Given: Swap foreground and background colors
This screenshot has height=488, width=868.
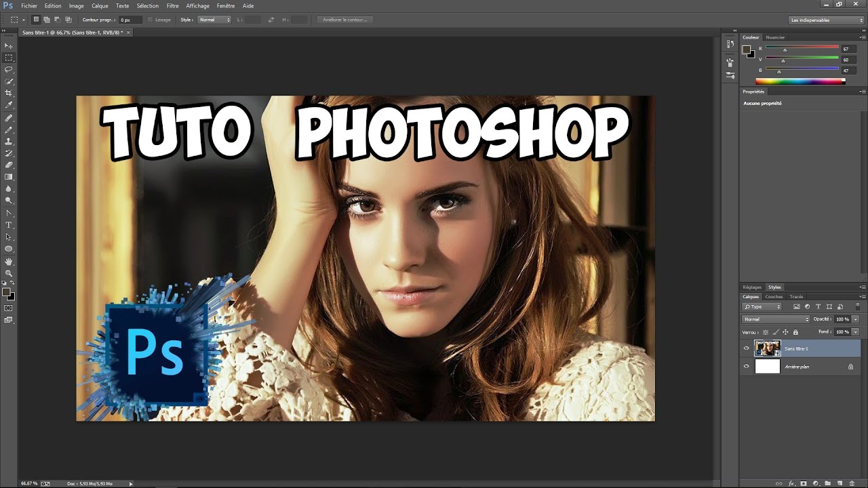Looking at the screenshot, I should [12, 283].
